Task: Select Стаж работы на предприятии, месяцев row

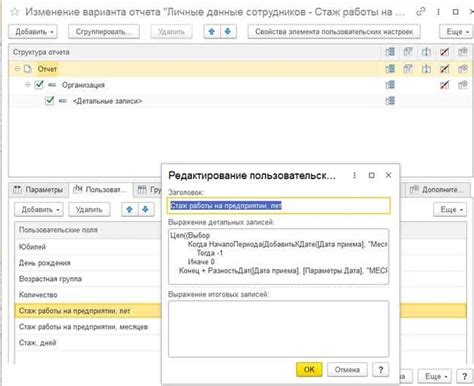Action: coord(88,327)
